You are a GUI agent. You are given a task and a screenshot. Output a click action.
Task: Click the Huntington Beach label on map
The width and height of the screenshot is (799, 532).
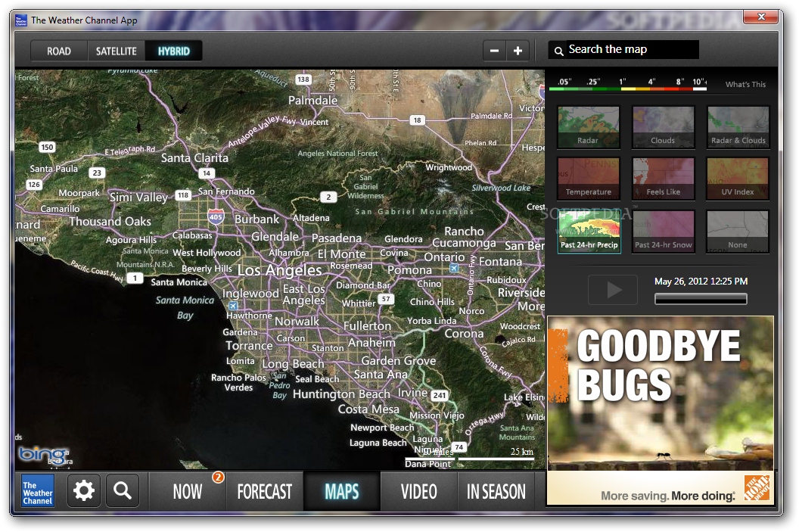[341, 394]
